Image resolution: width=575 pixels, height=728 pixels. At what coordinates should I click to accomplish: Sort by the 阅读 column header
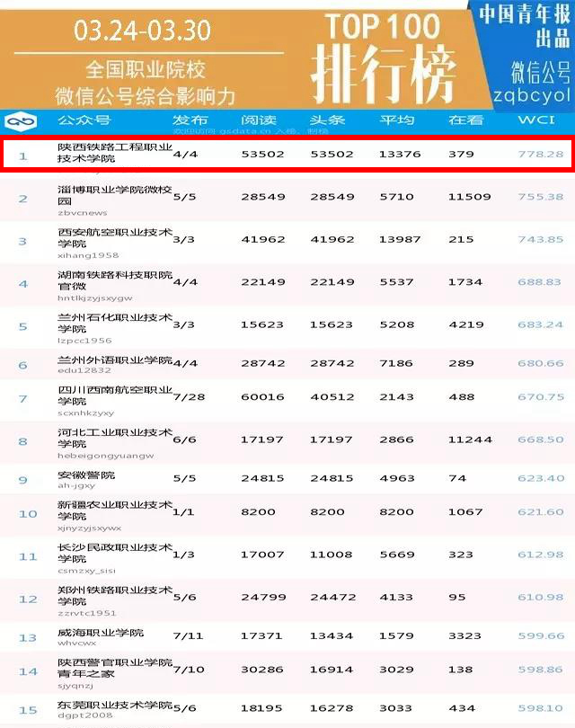pos(259,120)
